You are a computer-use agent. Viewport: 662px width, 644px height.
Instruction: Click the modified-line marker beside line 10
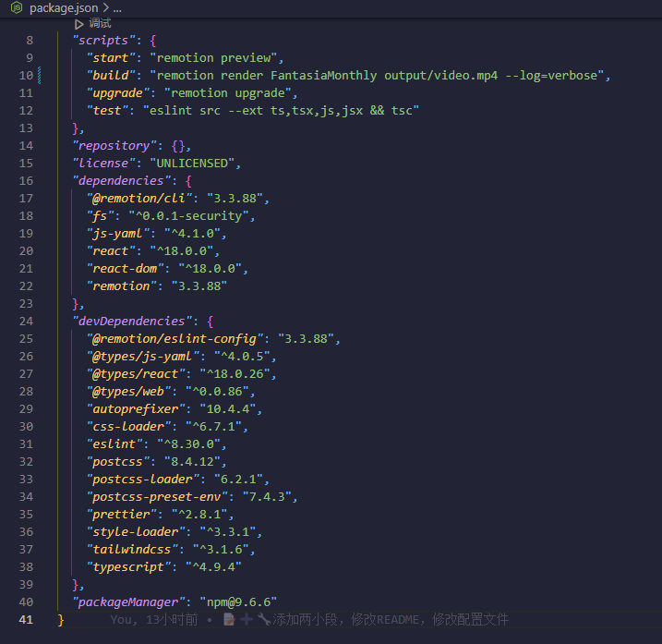click(x=40, y=76)
